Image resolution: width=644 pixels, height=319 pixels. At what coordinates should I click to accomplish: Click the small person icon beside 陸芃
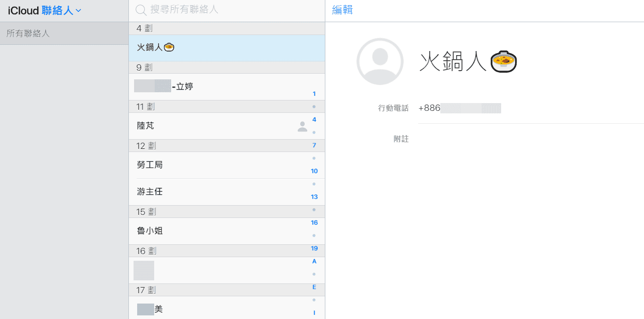point(303,126)
